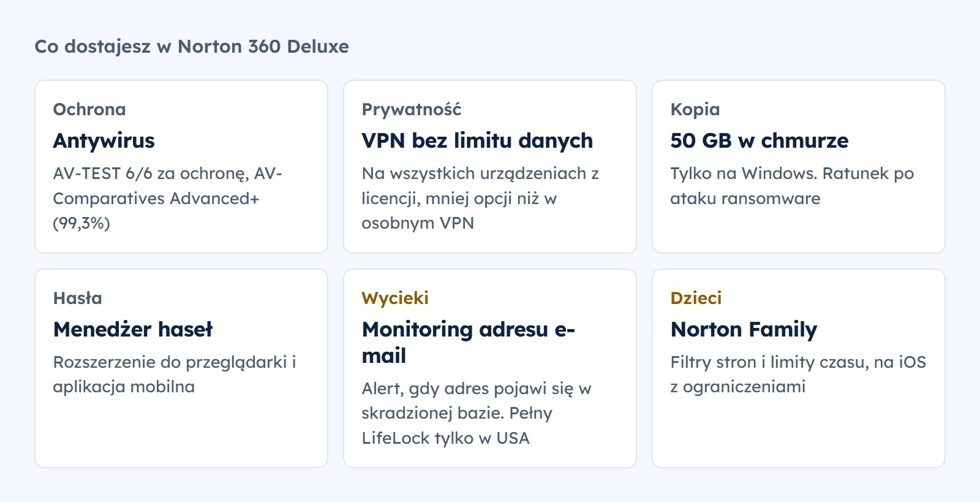Click the 'Tylko na Windows. Ratunek po' description
The height and width of the screenshot is (502, 980).
click(x=792, y=186)
